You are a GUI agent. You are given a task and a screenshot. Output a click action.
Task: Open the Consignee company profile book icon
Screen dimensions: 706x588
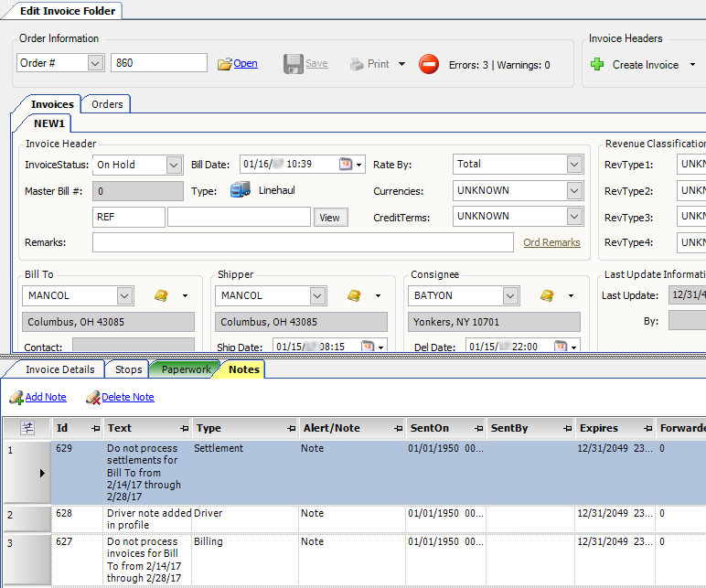tap(547, 295)
